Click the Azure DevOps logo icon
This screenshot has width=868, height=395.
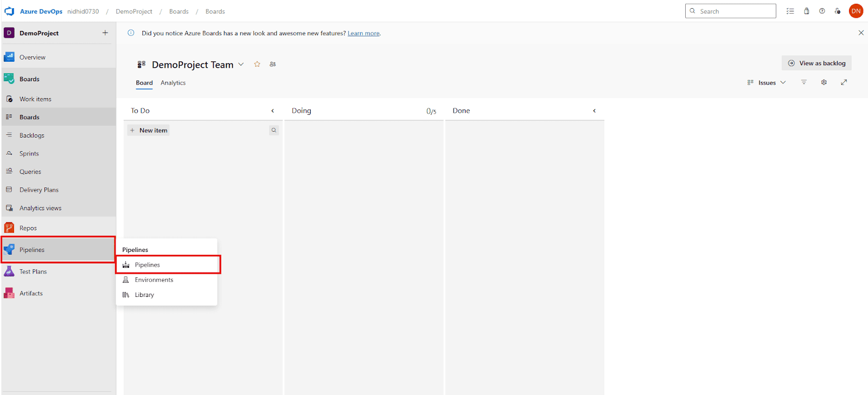pyautogui.click(x=9, y=11)
